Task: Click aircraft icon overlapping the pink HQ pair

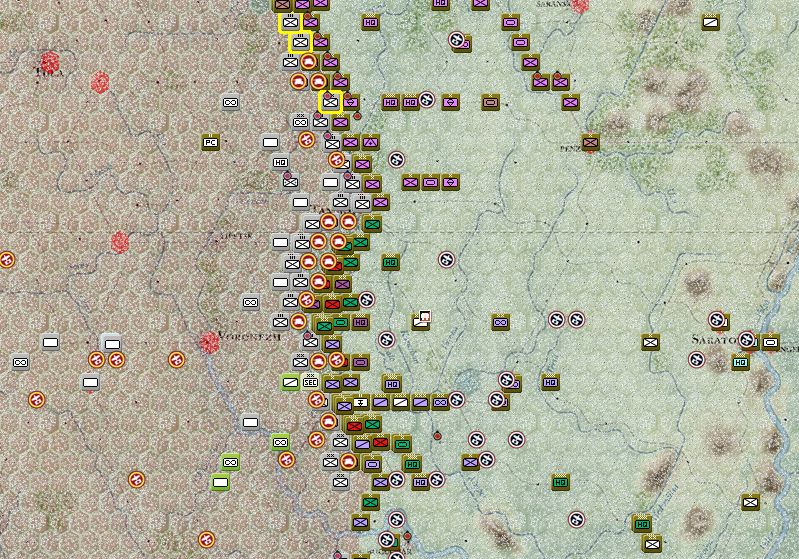Action: coord(427,99)
